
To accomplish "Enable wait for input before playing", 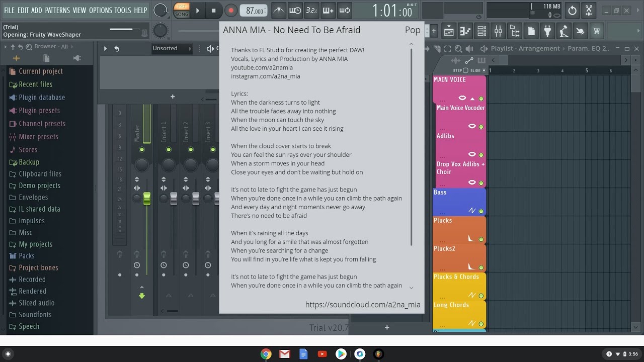I will click(x=295, y=10).
